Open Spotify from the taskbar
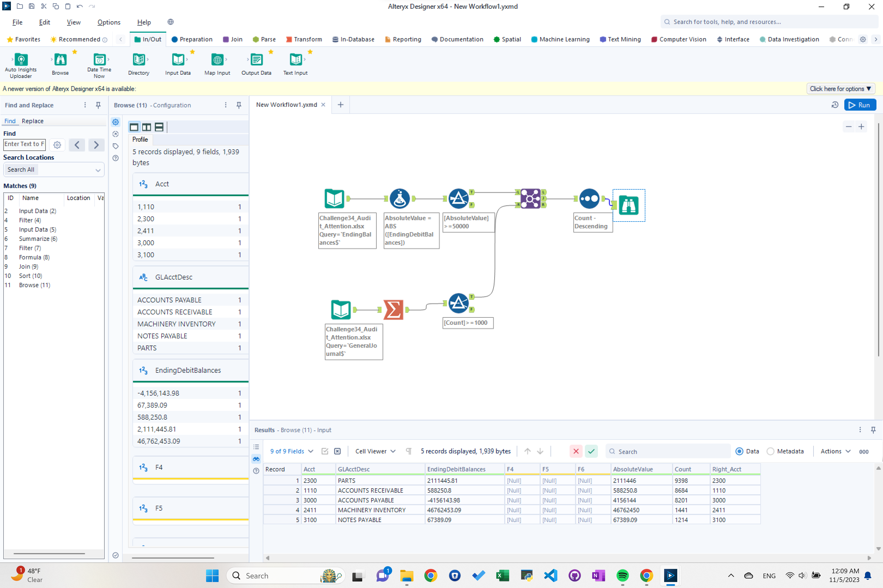Image resolution: width=883 pixels, height=588 pixels. (x=622, y=575)
